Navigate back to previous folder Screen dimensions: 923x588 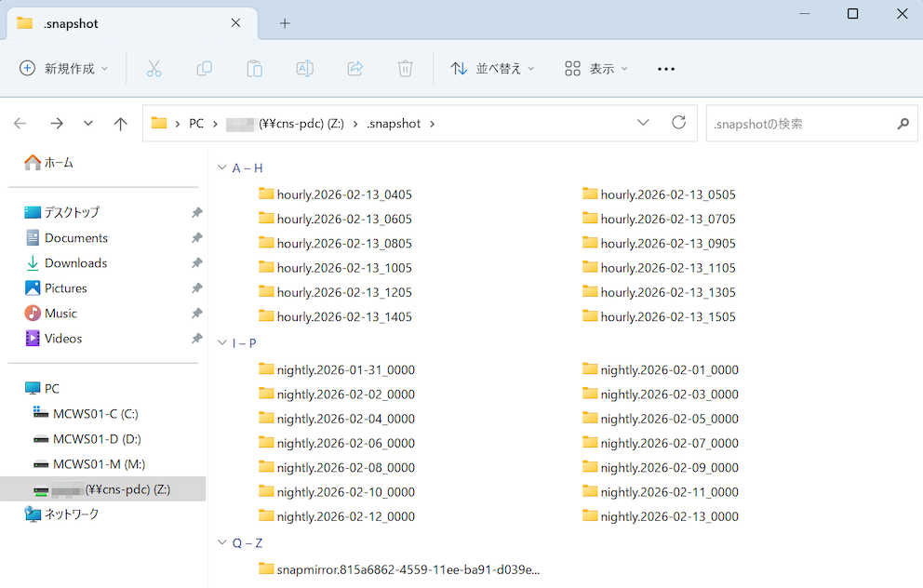[x=20, y=124]
